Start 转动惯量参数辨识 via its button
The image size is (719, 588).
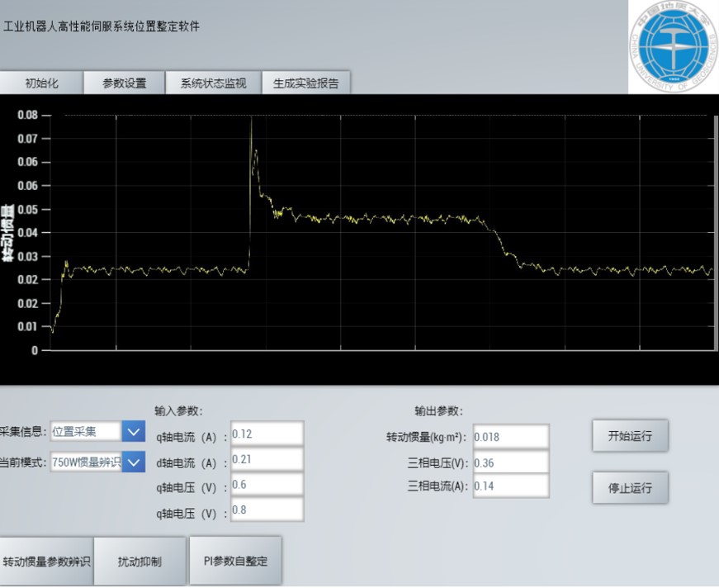(x=46, y=562)
